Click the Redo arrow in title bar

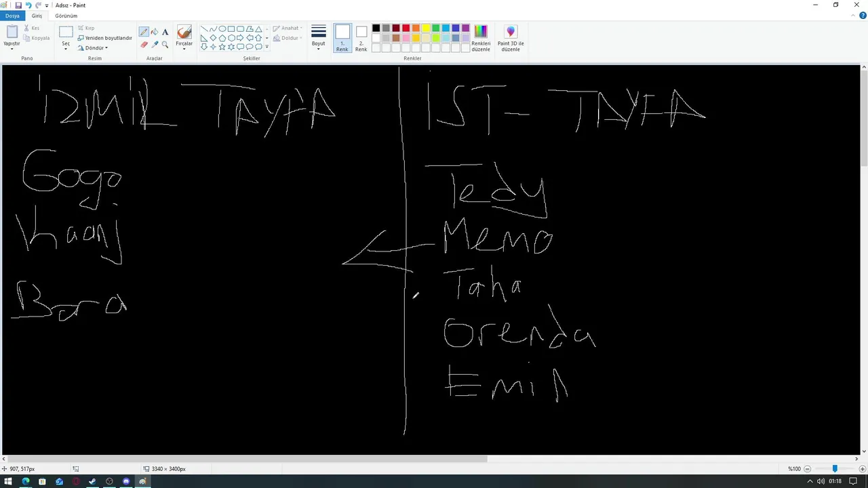click(38, 5)
